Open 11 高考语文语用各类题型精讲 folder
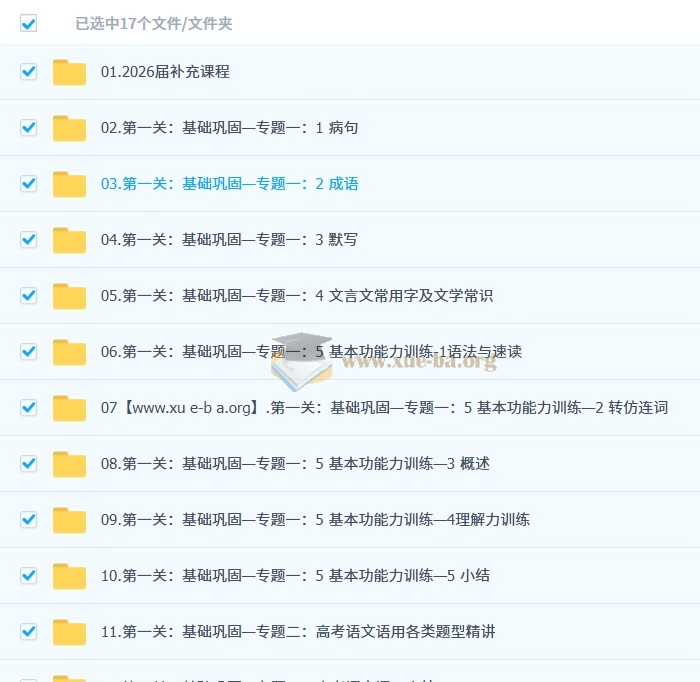700x682 pixels. (298, 632)
